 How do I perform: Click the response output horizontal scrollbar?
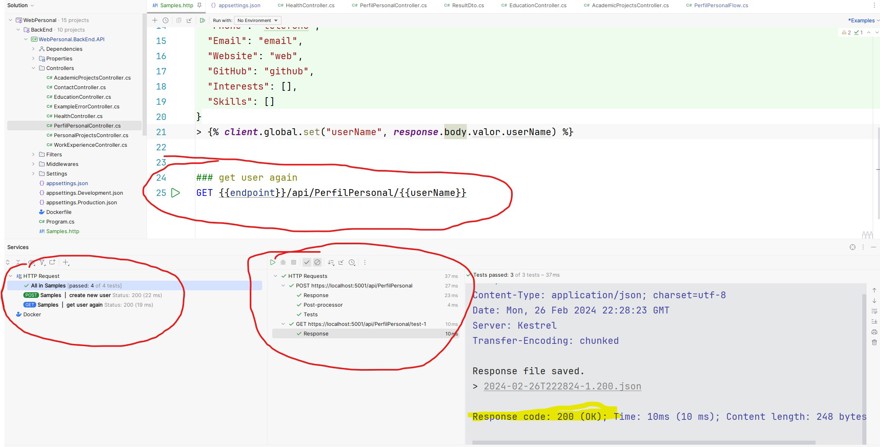(643, 443)
